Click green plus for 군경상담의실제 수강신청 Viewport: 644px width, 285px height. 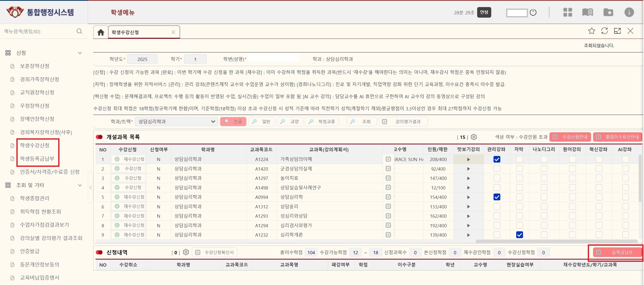click(x=117, y=169)
